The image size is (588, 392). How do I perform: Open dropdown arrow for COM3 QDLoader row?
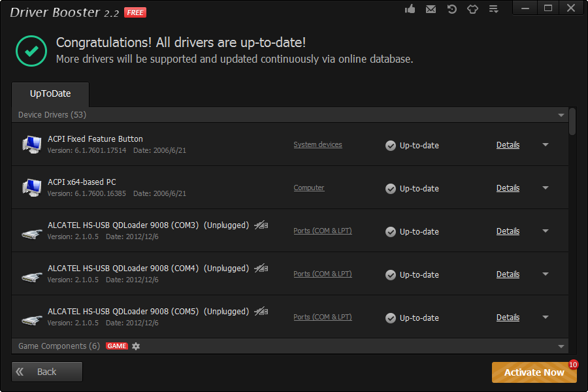[x=546, y=231]
